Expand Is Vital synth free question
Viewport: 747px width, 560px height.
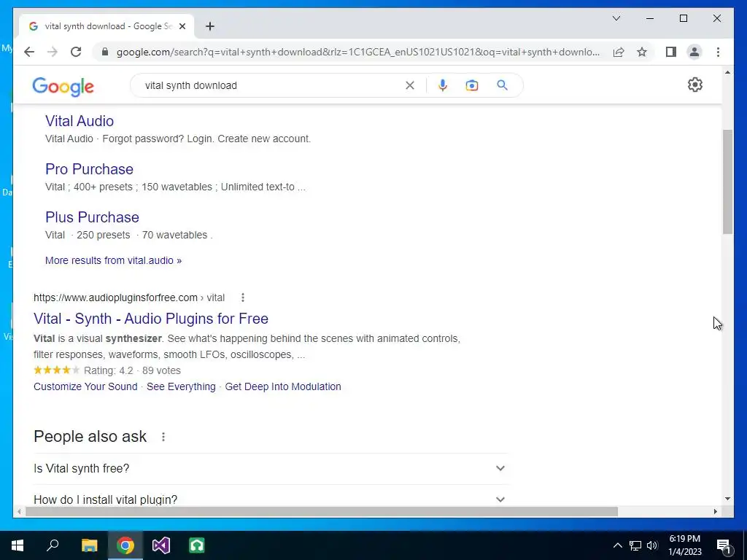click(x=271, y=469)
